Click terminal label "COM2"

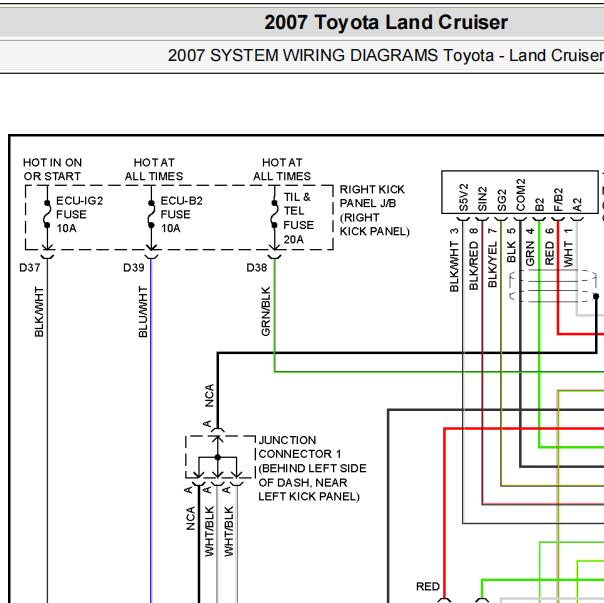520,195
